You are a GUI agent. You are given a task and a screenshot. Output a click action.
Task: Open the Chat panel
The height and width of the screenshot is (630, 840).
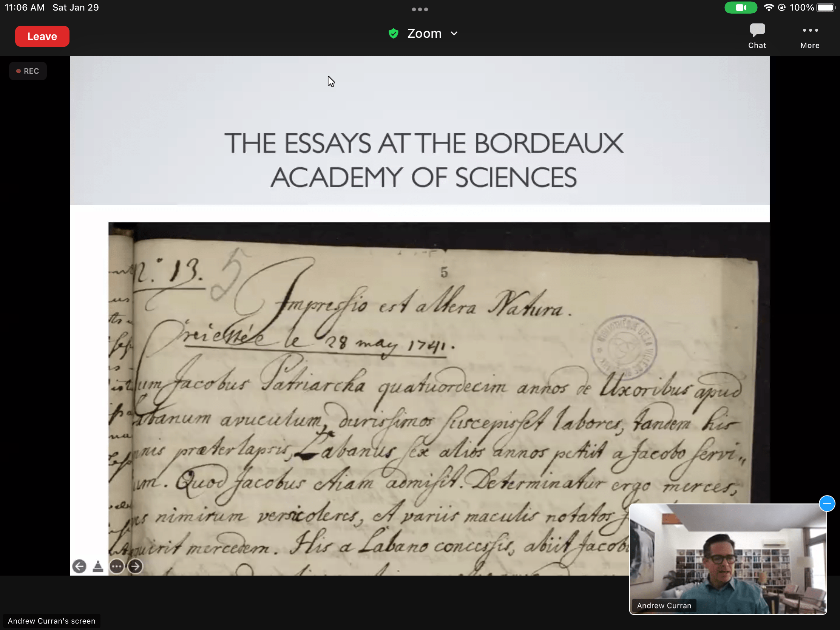pos(757,36)
